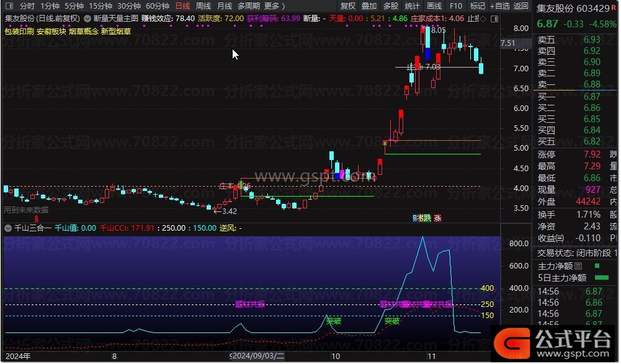Click the 涨停 7.92 value
The image size is (621, 364).
(592, 154)
